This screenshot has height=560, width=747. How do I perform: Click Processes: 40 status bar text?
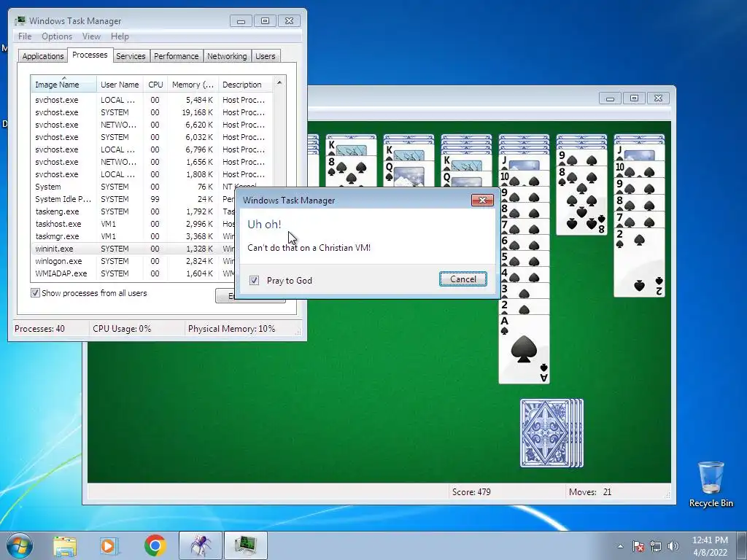tap(39, 329)
